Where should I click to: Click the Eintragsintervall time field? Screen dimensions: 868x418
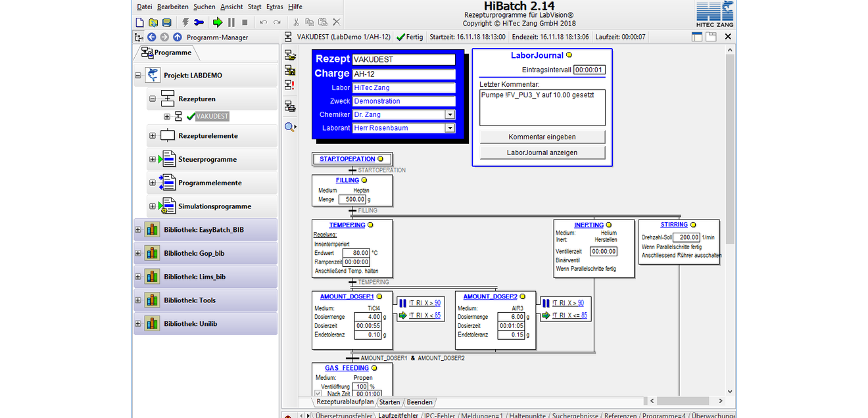pyautogui.click(x=589, y=70)
